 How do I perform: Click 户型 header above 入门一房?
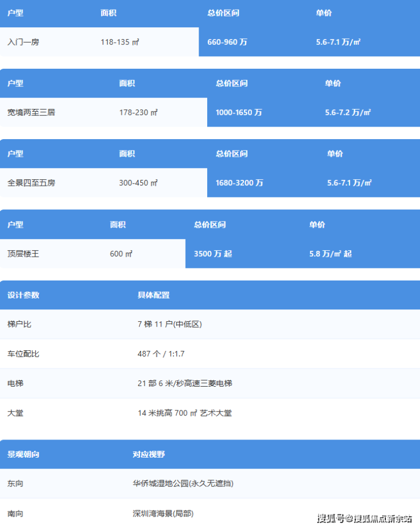15,13
